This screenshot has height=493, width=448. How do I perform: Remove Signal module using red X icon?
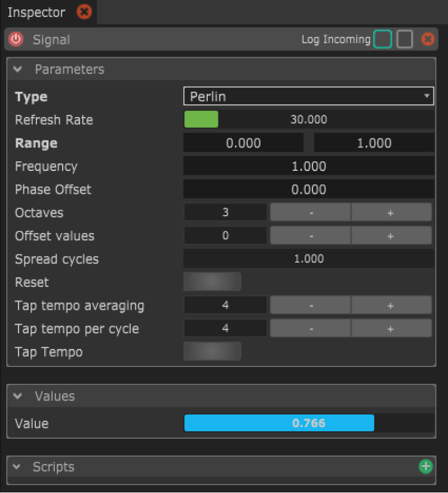point(428,39)
